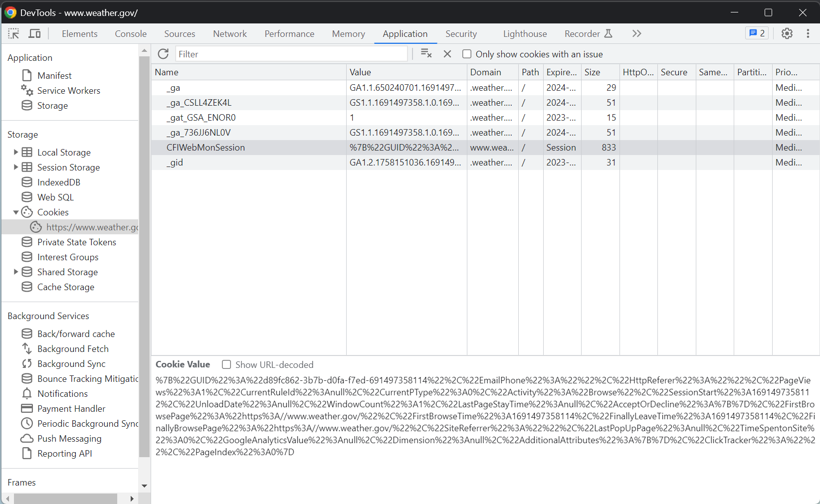The image size is (820, 504).
Task: Sort by Secure column header
Action: [x=677, y=72]
